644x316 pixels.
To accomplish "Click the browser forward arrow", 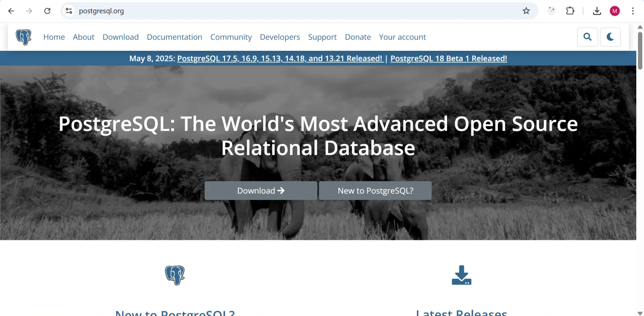I will (x=29, y=11).
